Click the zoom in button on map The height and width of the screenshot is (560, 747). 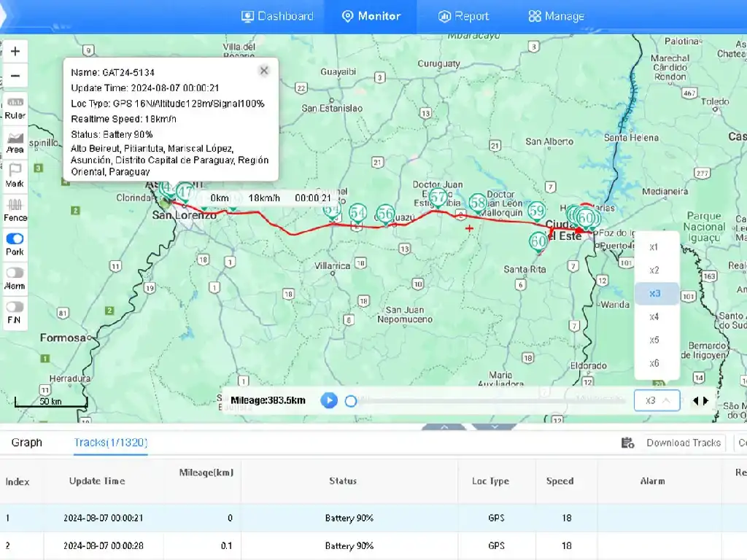click(x=15, y=51)
